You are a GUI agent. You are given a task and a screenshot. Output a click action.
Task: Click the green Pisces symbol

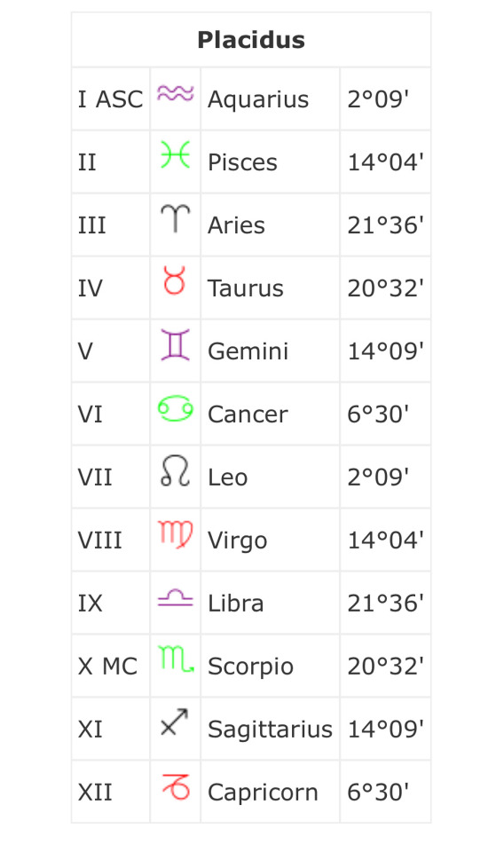click(175, 154)
